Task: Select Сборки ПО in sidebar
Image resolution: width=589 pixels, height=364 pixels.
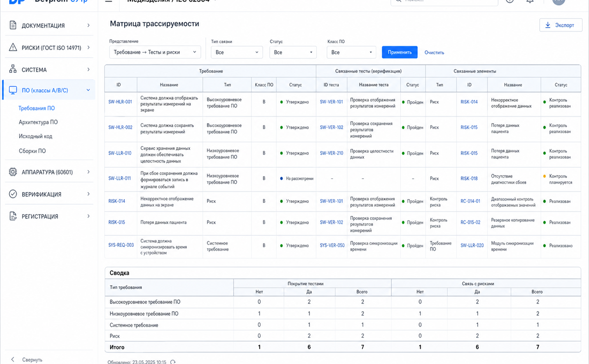Action: 32,151
